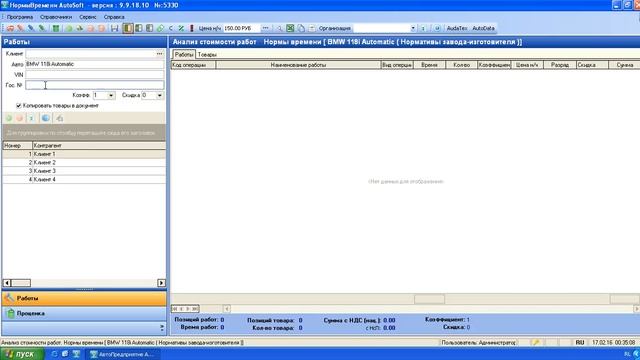Viewport: 640px width, 360px height.
Task: Click the Цена н/ч field showing 150.00 РУБ
Action: click(242, 28)
